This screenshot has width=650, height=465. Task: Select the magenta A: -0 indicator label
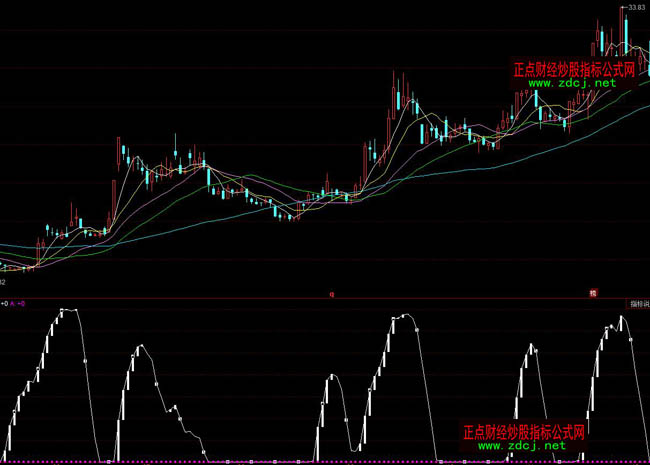[x=19, y=302]
